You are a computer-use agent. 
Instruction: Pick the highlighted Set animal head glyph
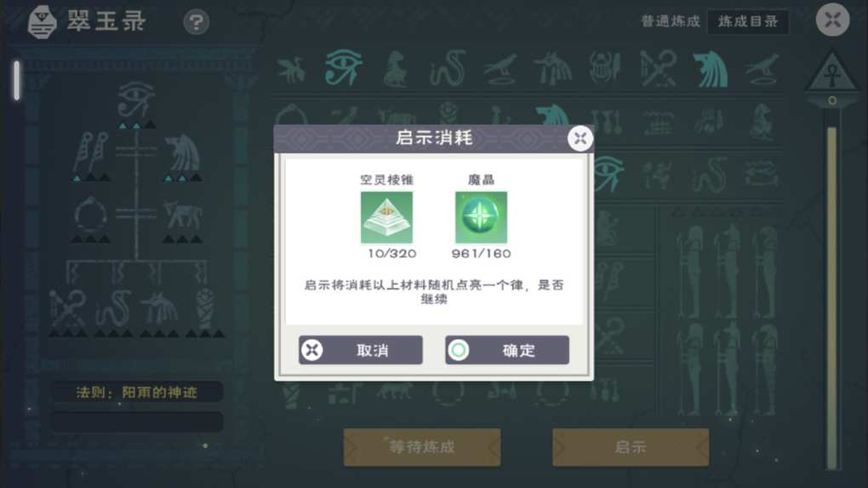point(711,69)
